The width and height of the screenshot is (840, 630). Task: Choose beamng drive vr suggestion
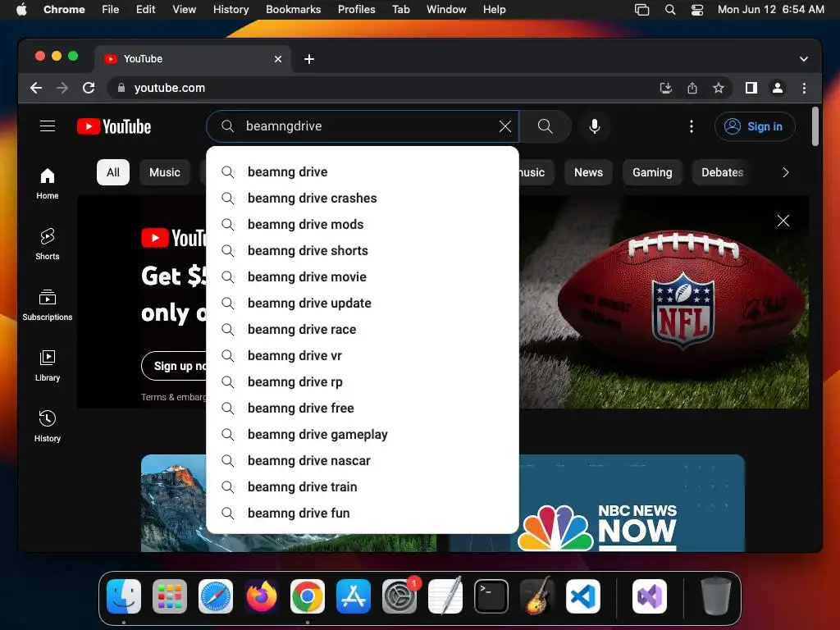point(362,356)
